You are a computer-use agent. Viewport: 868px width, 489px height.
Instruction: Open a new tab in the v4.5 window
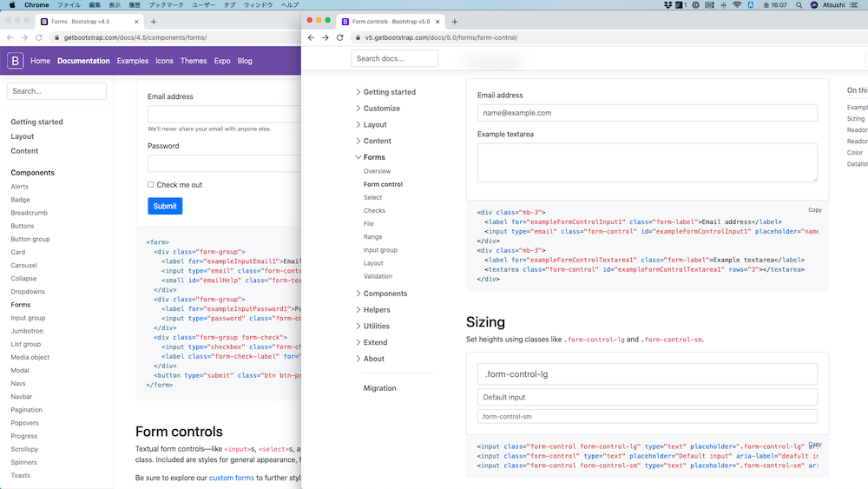point(154,22)
